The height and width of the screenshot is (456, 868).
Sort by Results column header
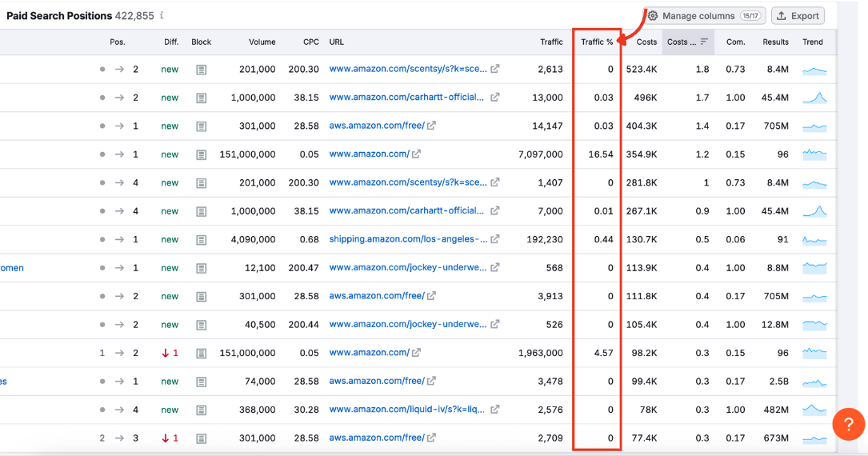pyautogui.click(x=775, y=42)
